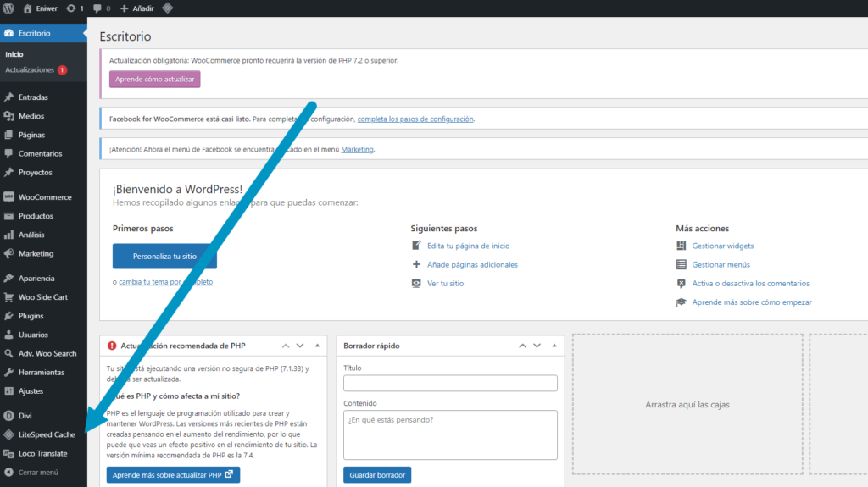Viewport: 868px width, 487px height.
Task: Click comments toggle icon in Más acciones
Action: (x=681, y=284)
